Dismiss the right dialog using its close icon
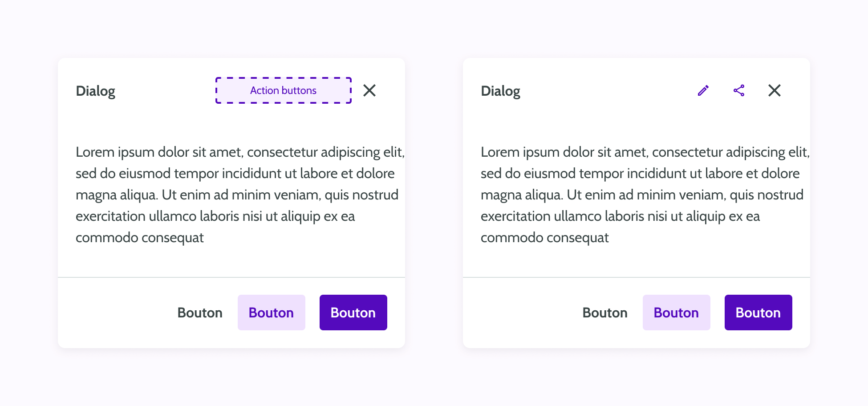 point(775,90)
